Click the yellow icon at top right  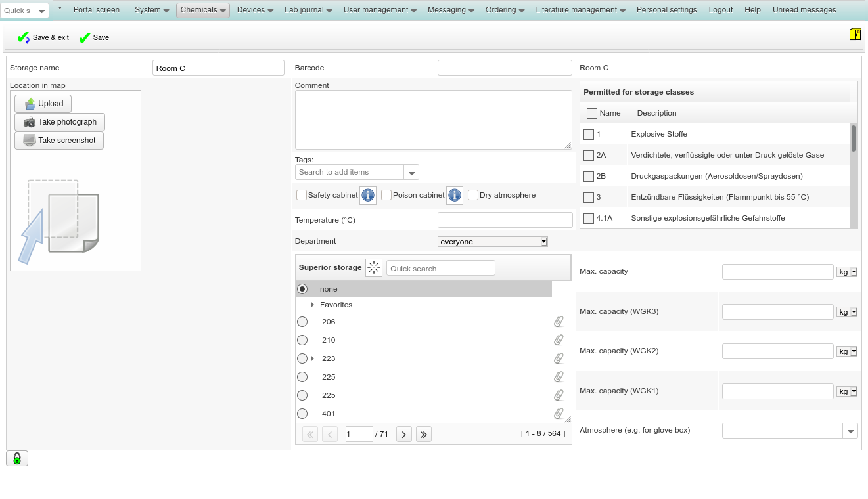[x=855, y=34]
